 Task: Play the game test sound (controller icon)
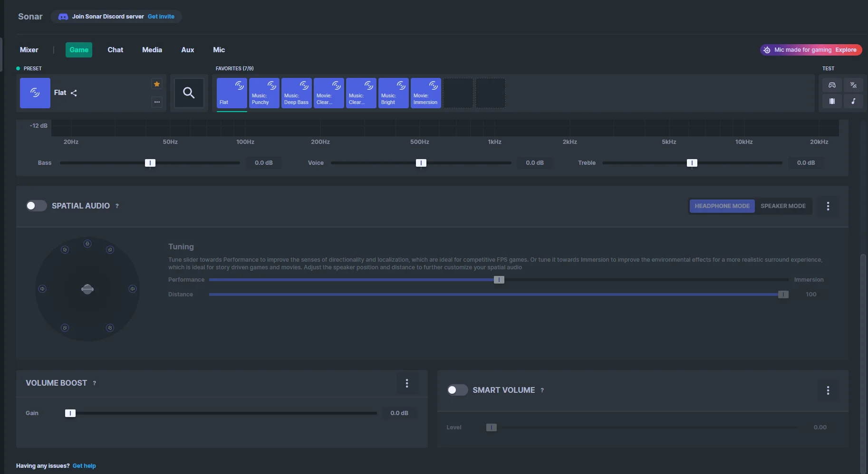(832, 85)
